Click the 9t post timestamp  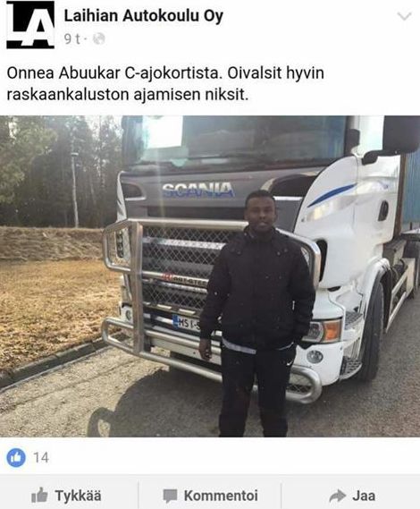[x=72, y=39]
